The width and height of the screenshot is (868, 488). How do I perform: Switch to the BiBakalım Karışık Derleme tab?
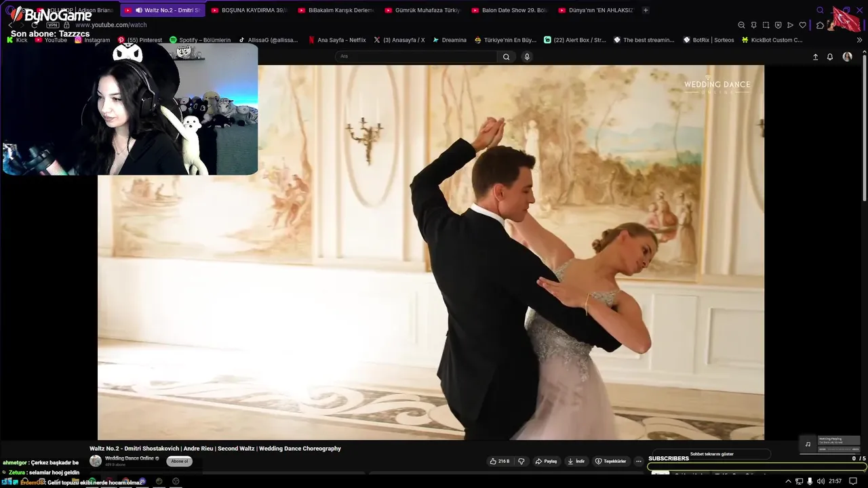click(x=336, y=10)
